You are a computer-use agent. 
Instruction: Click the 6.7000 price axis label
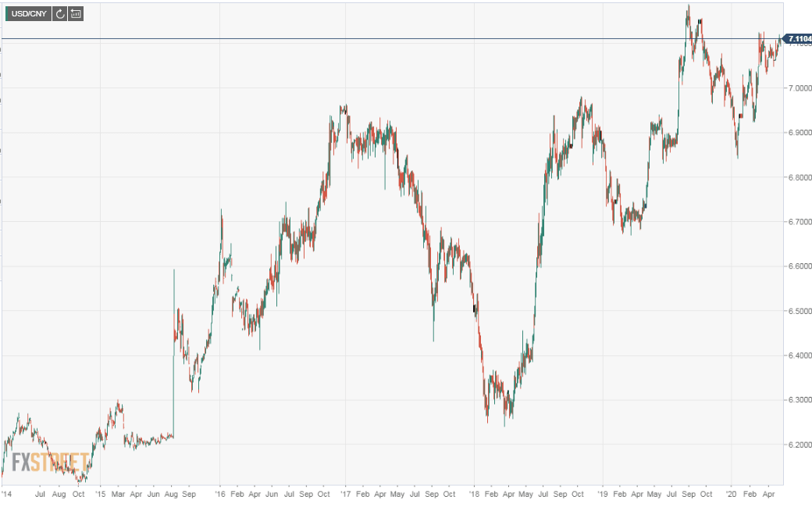click(x=796, y=222)
